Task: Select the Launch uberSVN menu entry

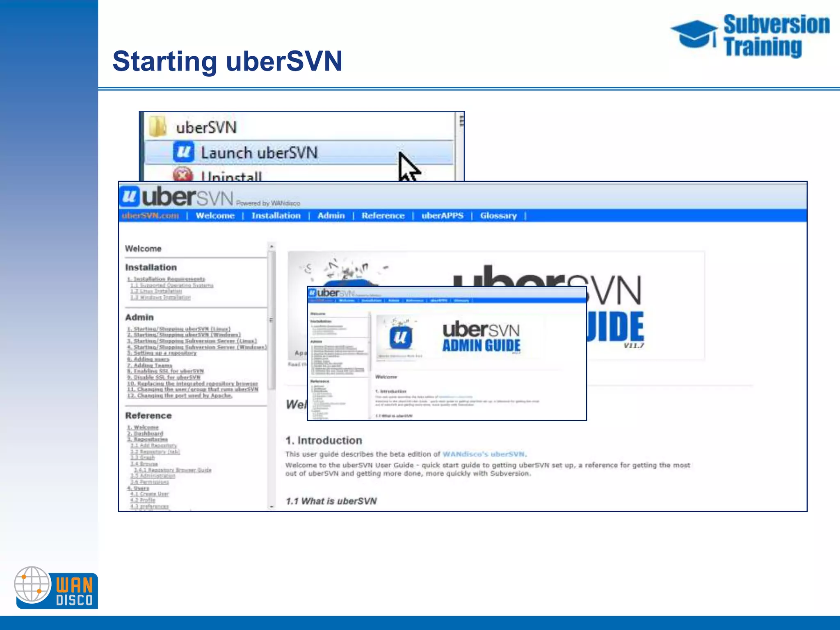Action: [299, 153]
